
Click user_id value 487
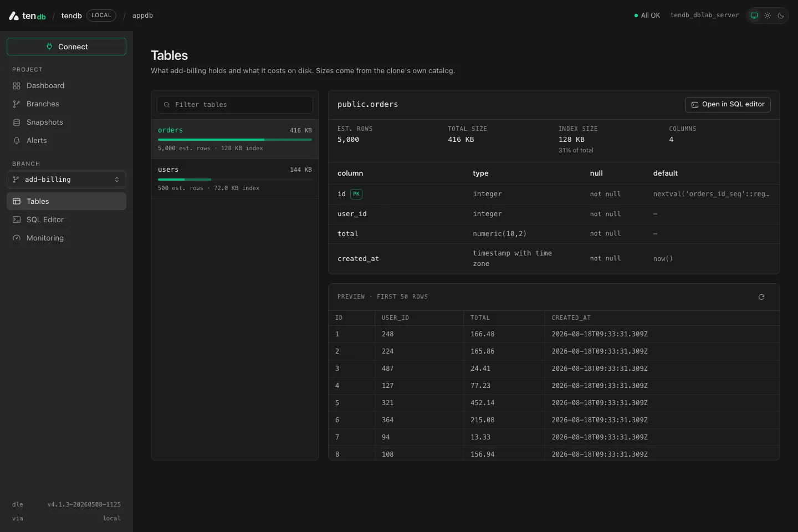coord(388,369)
